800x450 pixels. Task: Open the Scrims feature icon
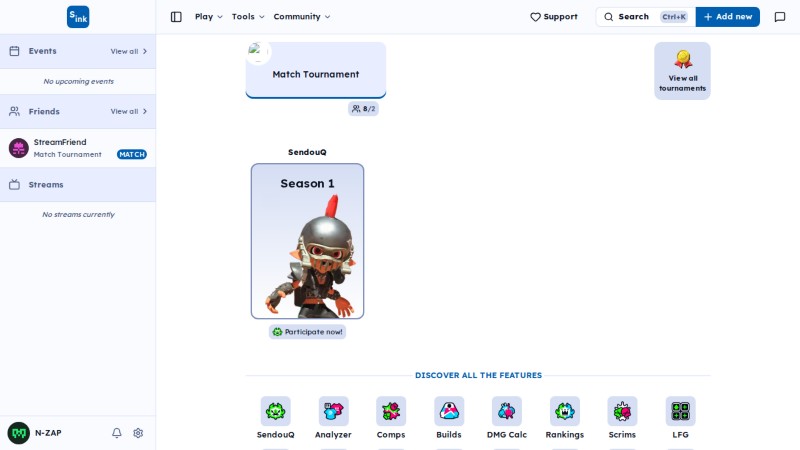(622, 411)
